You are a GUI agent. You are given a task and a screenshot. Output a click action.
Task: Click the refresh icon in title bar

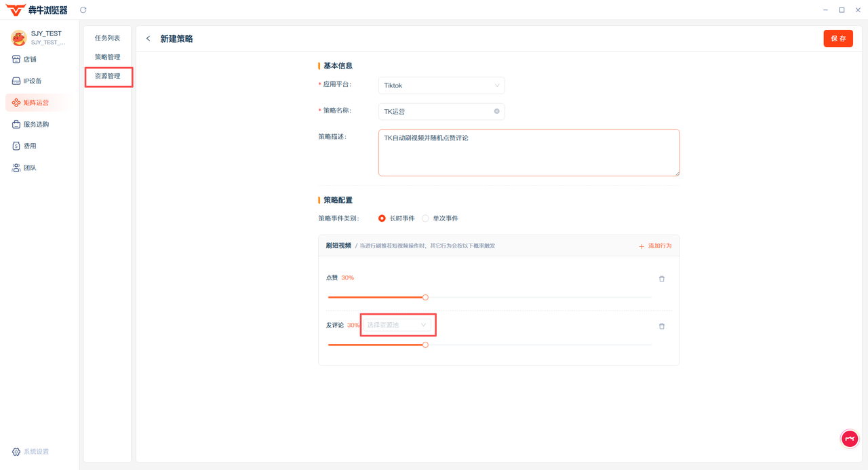tap(83, 10)
